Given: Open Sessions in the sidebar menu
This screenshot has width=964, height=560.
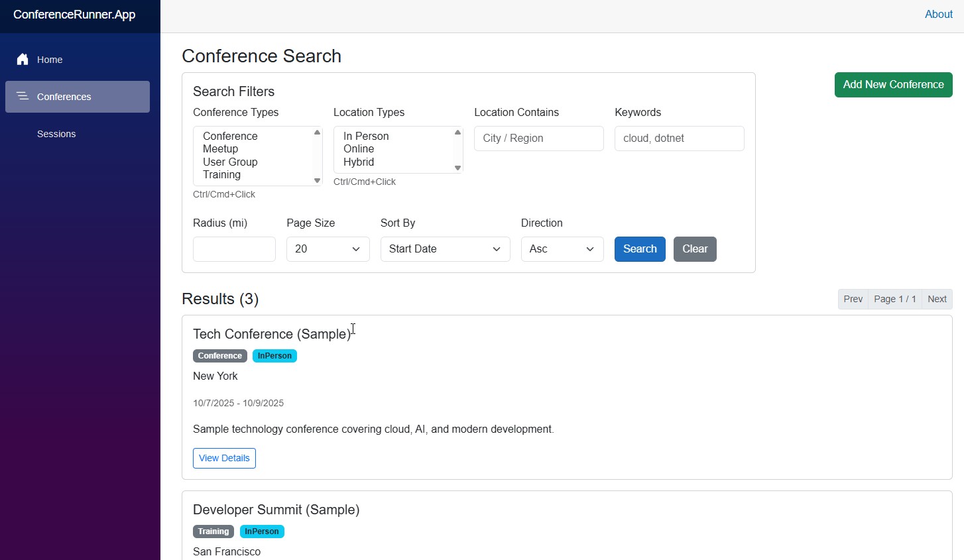Looking at the screenshot, I should [56, 134].
